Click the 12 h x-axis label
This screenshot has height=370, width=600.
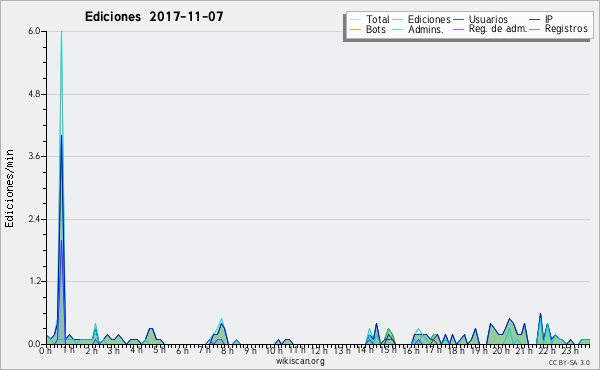[x=319, y=351]
